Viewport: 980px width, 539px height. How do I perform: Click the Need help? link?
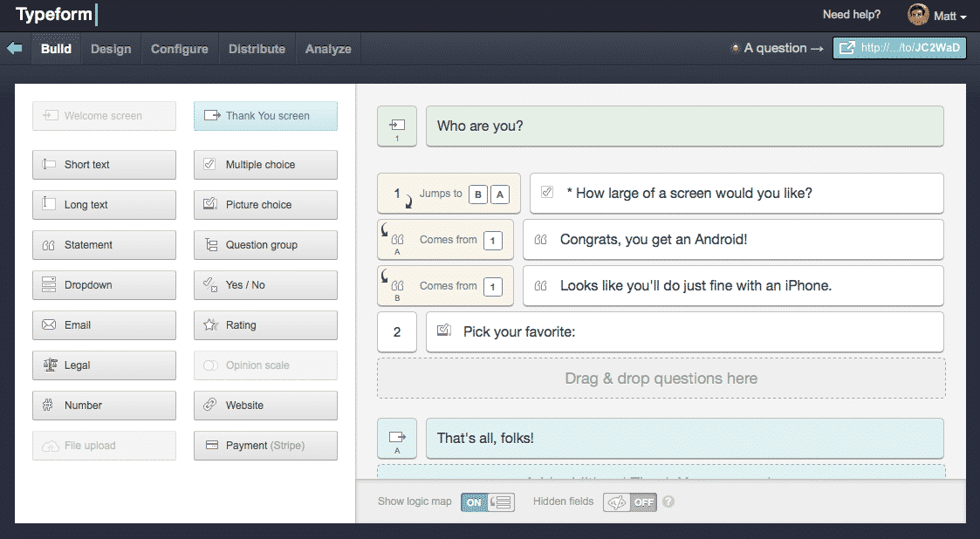[x=852, y=15]
